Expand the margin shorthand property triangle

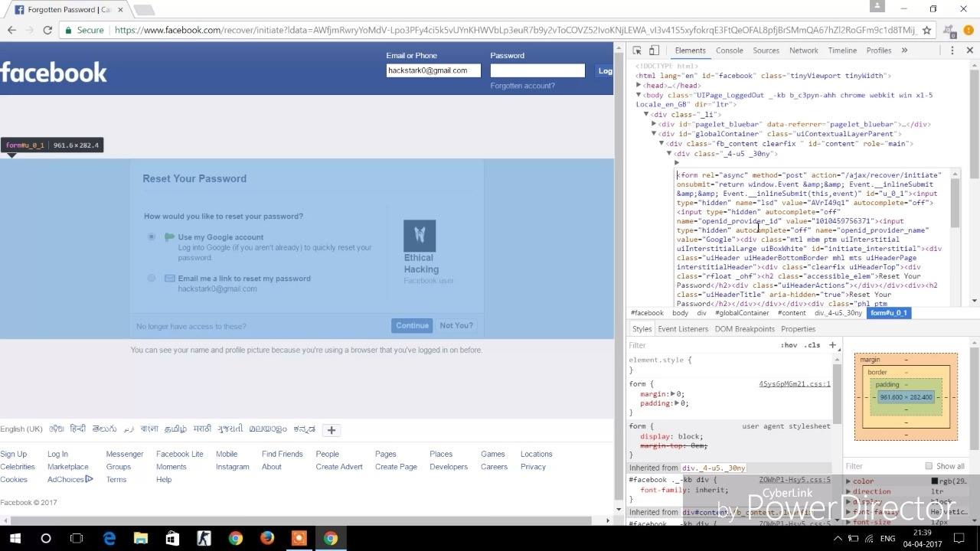673,394
